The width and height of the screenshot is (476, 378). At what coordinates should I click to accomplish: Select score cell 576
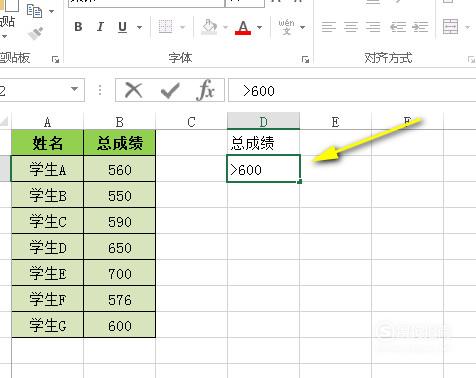[119, 299]
